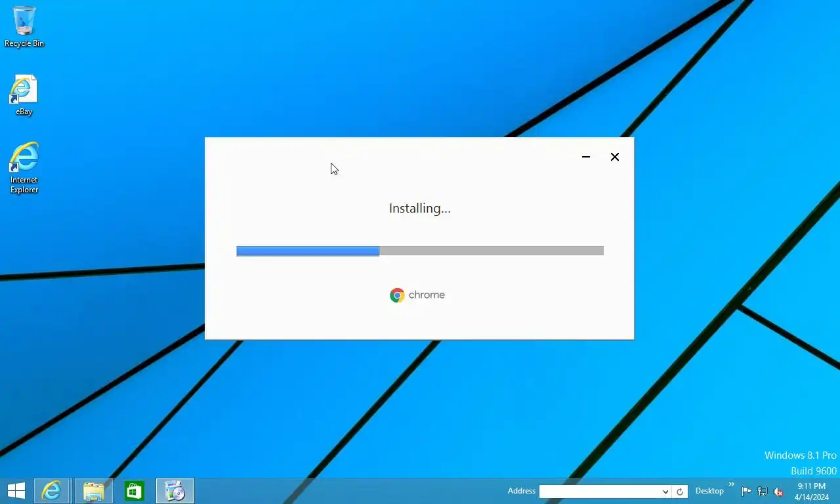This screenshot has width=840, height=504.
Task: Click the Address toolbar label
Action: [x=522, y=491]
